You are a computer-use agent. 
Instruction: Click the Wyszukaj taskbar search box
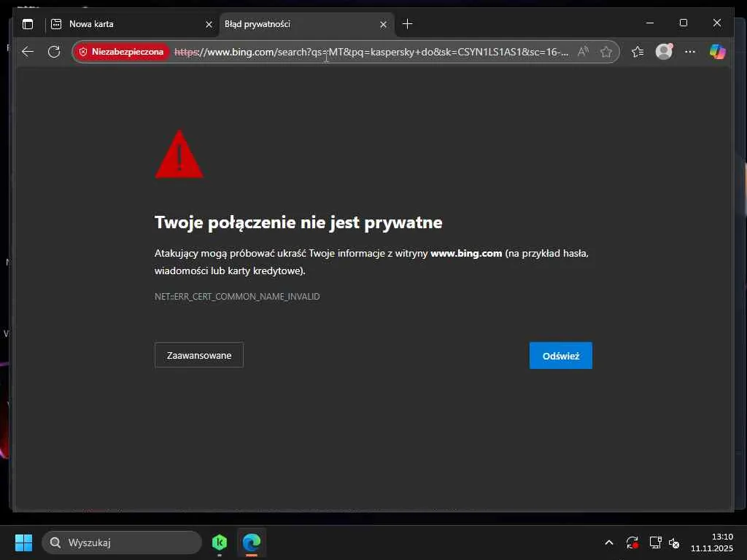122,542
